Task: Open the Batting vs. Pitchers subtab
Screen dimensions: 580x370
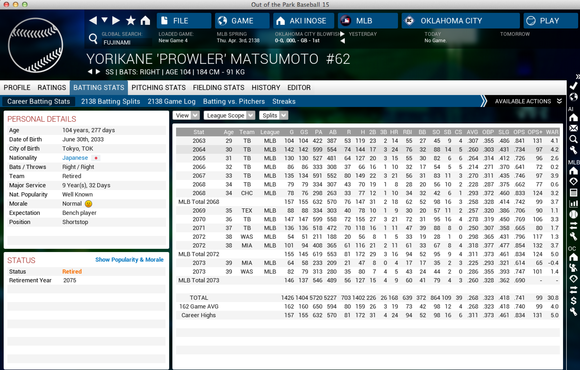Action: pyautogui.click(x=234, y=101)
